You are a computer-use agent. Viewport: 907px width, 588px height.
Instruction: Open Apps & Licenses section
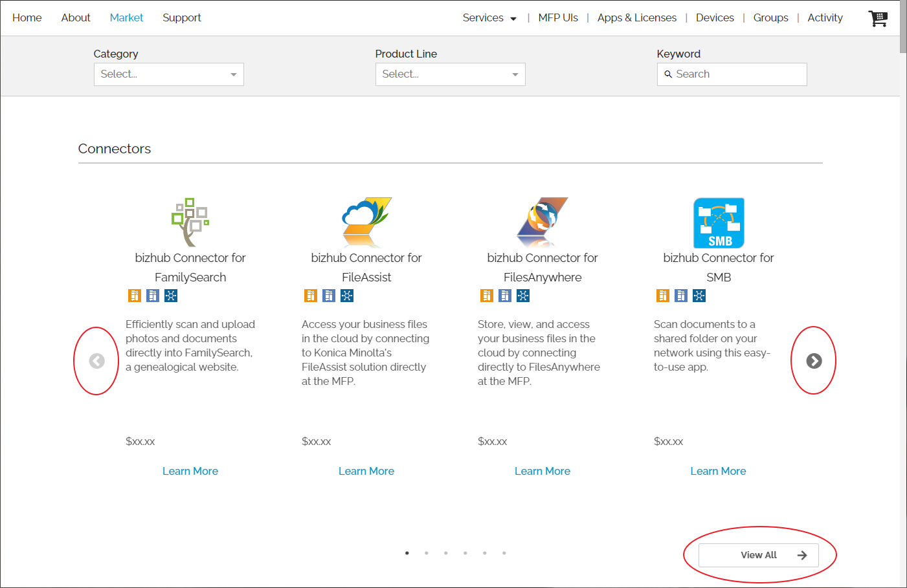(637, 18)
